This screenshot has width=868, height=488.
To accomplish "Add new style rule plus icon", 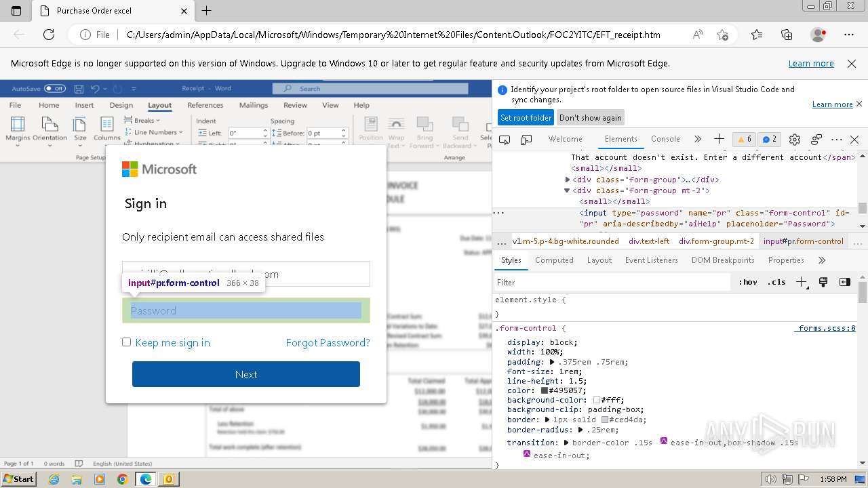I will (x=802, y=282).
